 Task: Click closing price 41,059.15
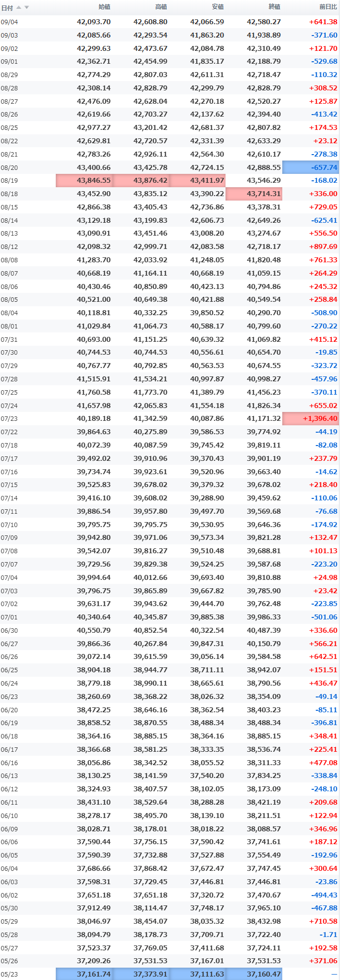coord(264,274)
